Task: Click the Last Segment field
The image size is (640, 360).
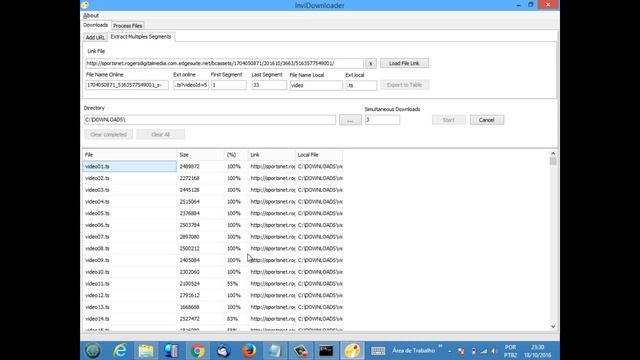Action: click(269, 85)
